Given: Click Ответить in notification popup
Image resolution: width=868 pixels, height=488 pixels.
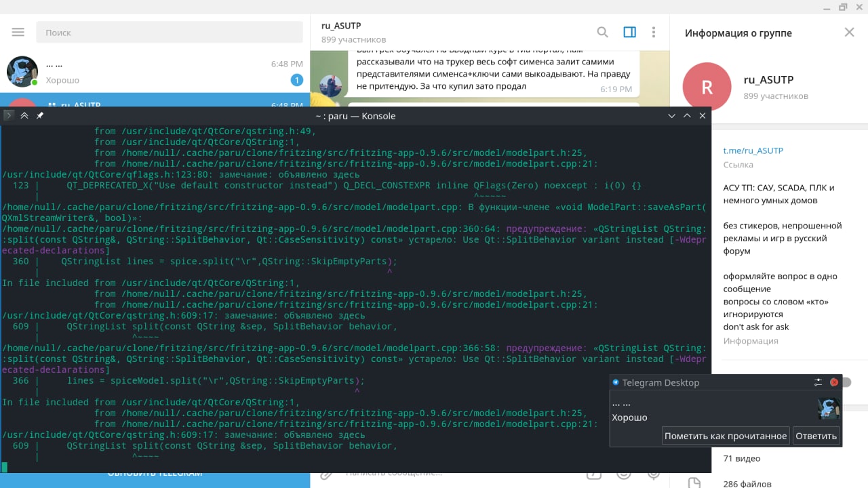Looking at the screenshot, I should pyautogui.click(x=816, y=436).
